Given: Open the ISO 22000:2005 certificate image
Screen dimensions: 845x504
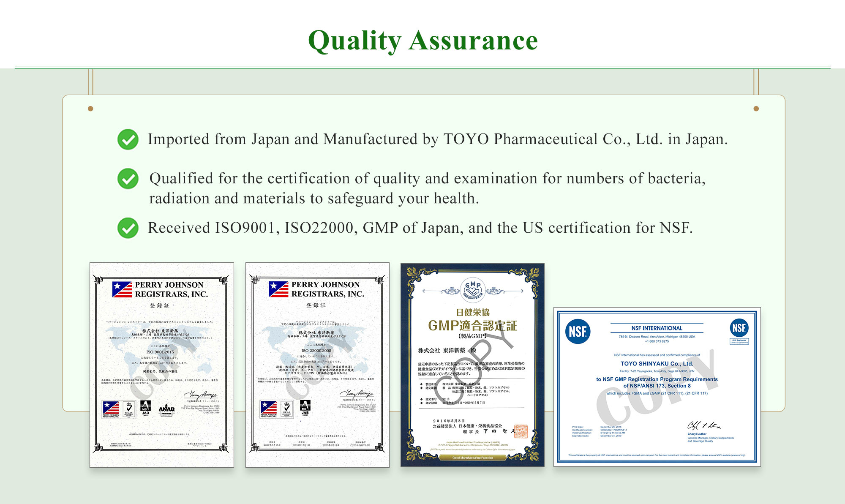Looking at the screenshot, I should (317, 365).
